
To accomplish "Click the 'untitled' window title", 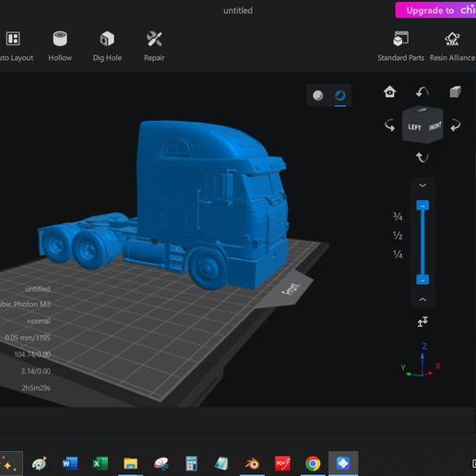I will [x=238, y=10].
